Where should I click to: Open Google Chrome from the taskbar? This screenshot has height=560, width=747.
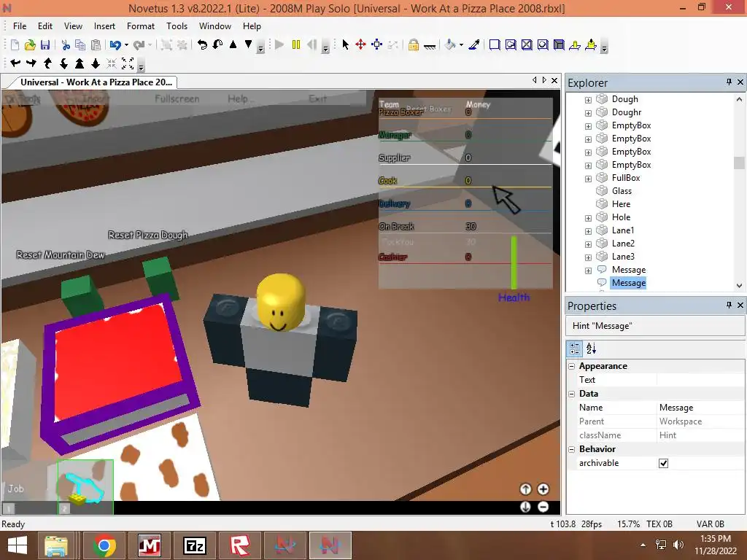pos(104,545)
